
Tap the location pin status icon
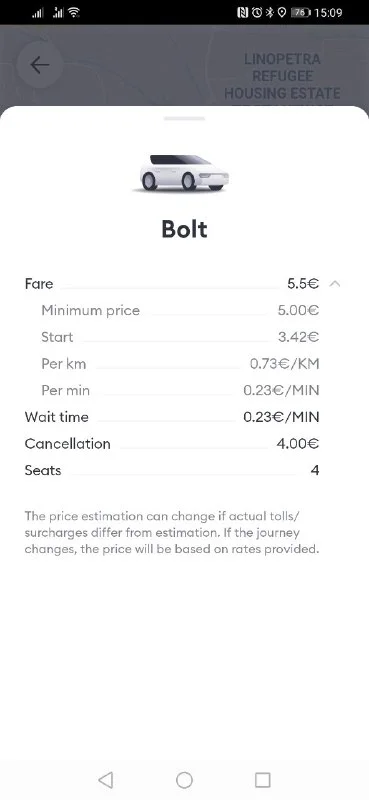click(282, 12)
